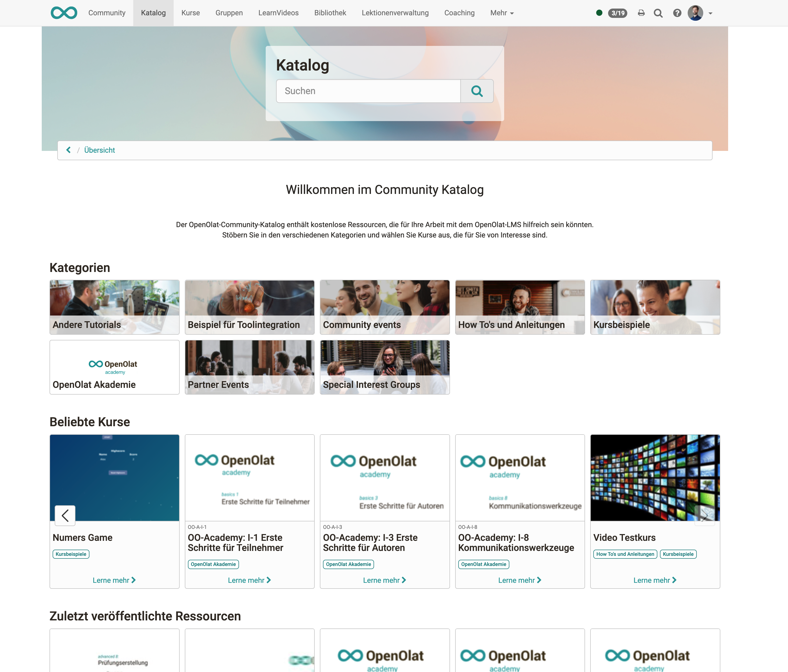Click Lerne mehr on Video Testkurs
This screenshot has height=672, width=788.
(x=655, y=580)
